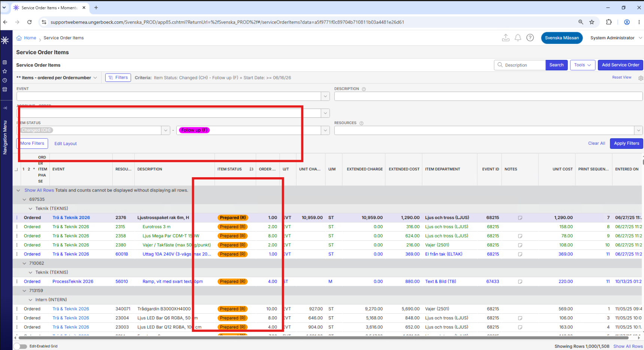Open the Event field dropdown arrow

pos(325,96)
